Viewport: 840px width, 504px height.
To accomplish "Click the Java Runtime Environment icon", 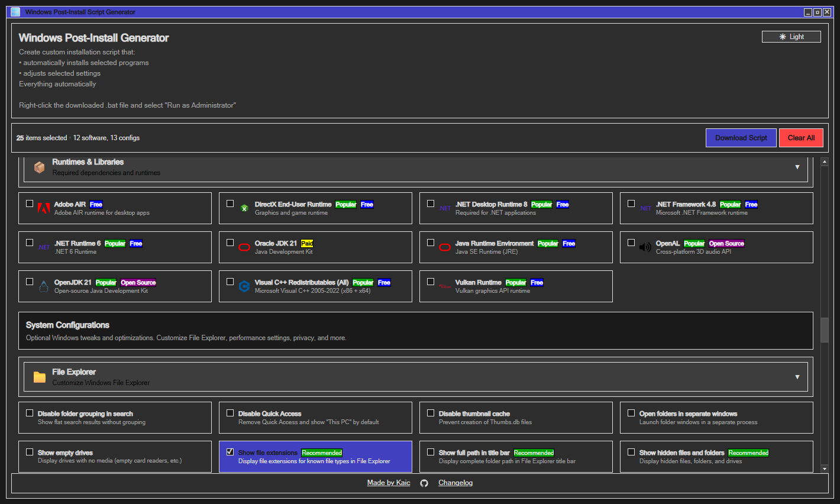I will tap(444, 247).
